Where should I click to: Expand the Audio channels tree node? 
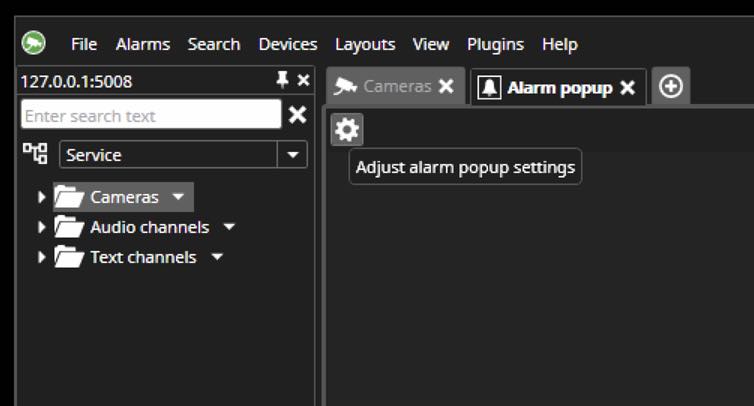[x=41, y=227]
